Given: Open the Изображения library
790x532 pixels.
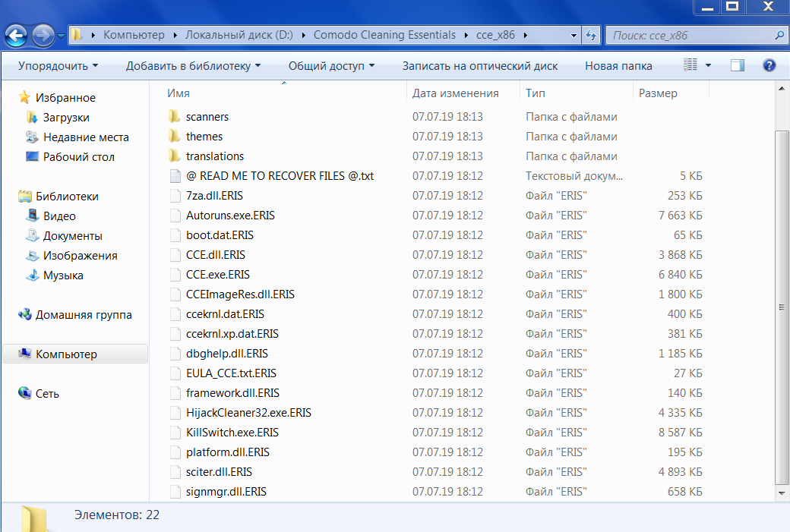Looking at the screenshot, I should pos(80,255).
